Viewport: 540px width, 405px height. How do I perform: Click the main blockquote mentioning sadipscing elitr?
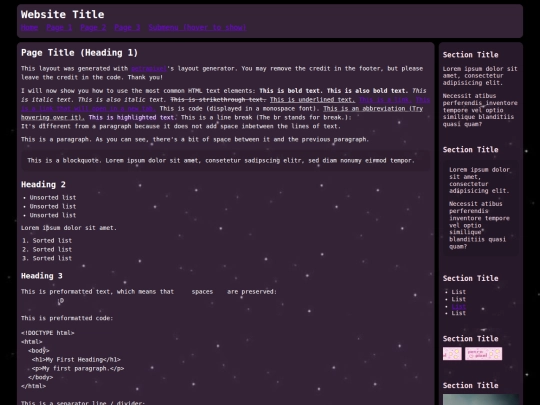pyautogui.click(x=226, y=160)
